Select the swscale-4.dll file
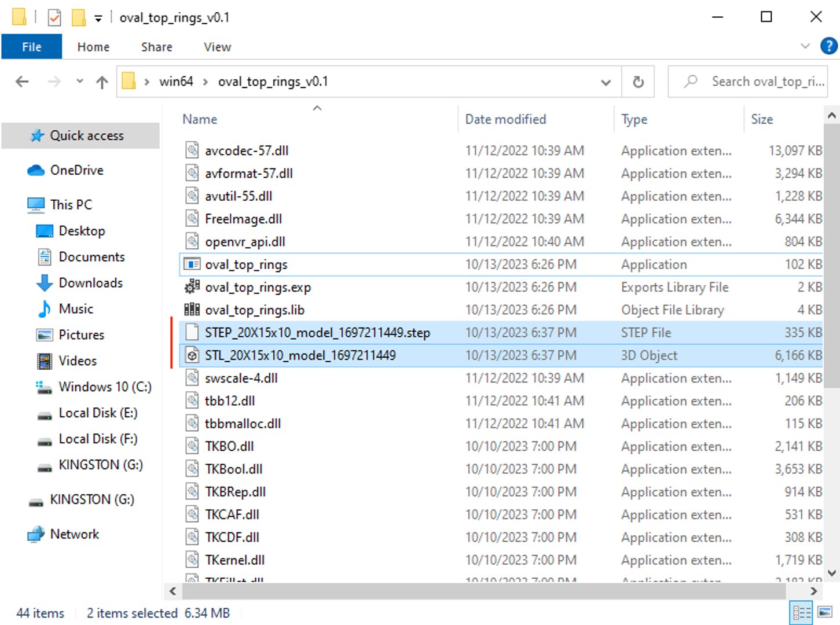This screenshot has height=625, width=840. pyautogui.click(x=502, y=378)
